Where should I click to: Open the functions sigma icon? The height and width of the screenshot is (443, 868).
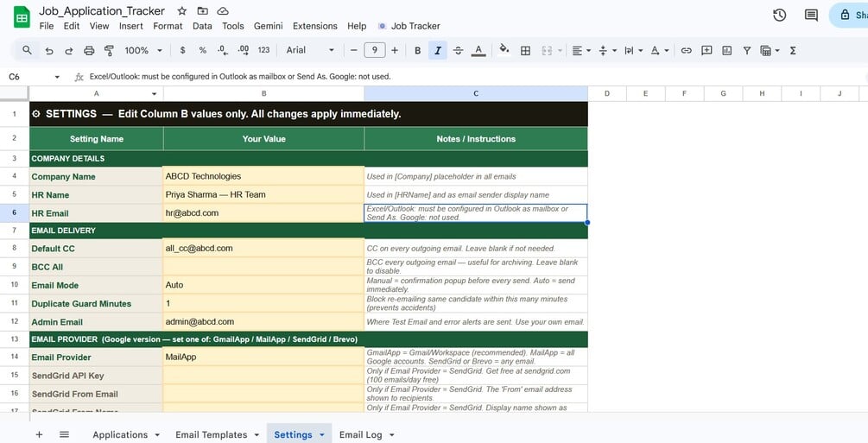pos(793,50)
